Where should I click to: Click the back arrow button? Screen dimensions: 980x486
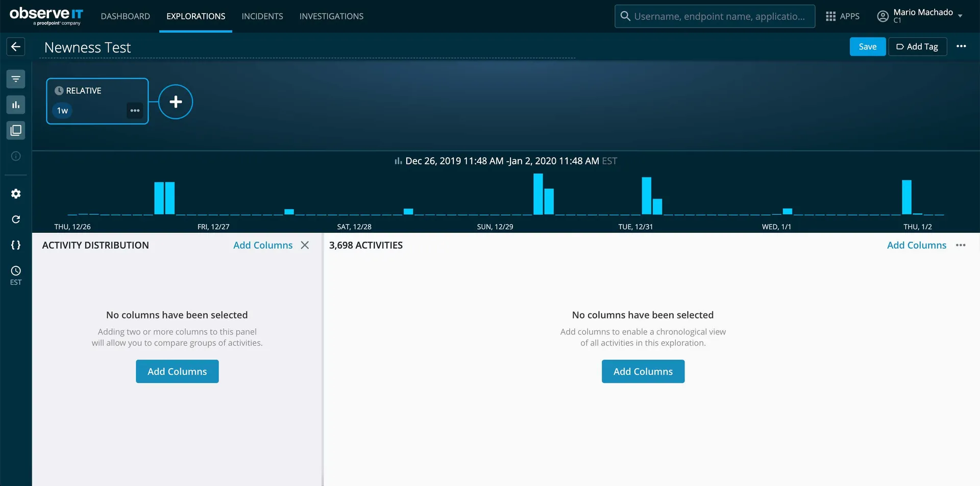click(16, 47)
